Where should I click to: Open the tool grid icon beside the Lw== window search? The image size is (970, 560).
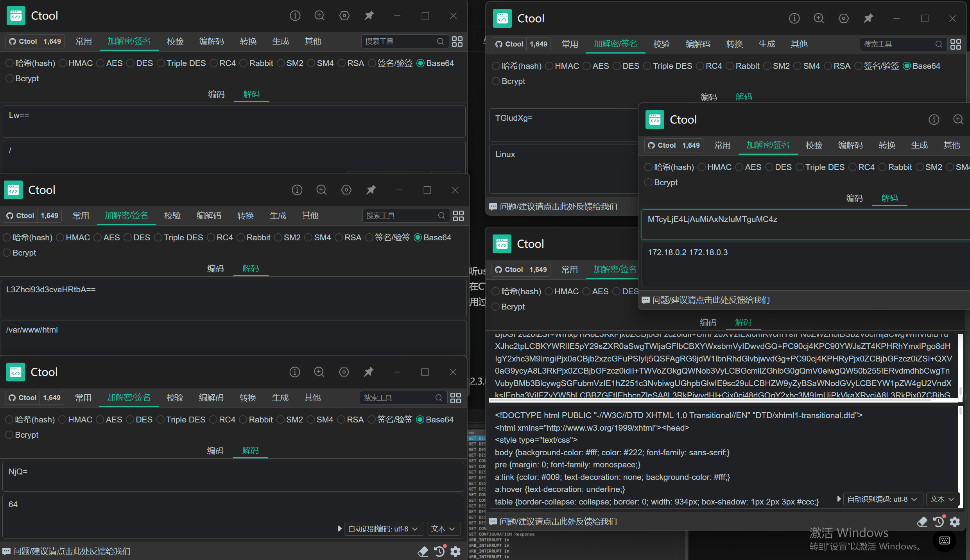click(x=457, y=41)
